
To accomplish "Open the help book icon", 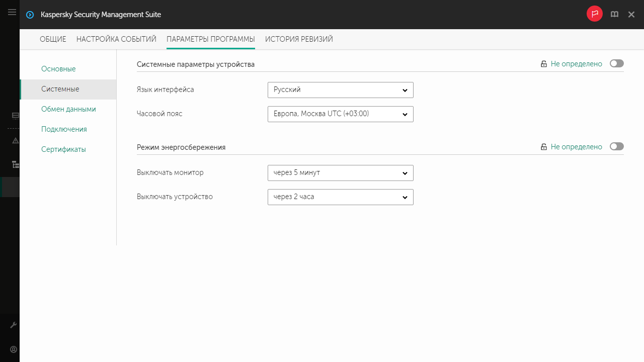I will tap(614, 15).
